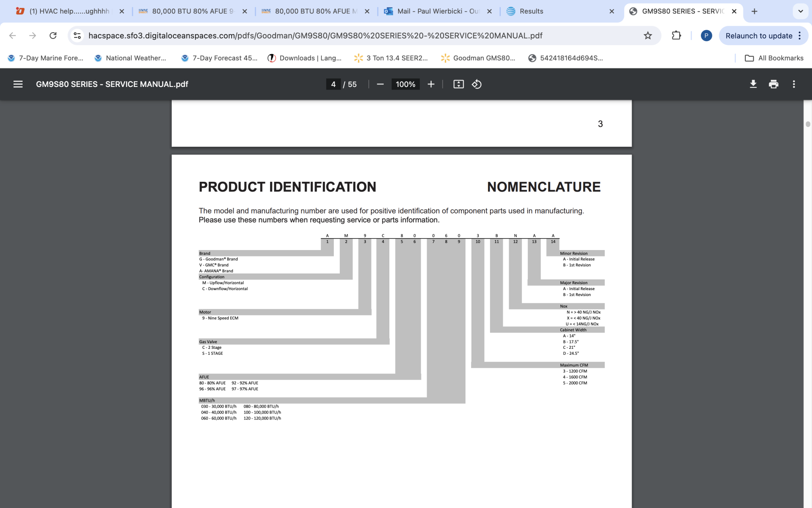Screen dimensions: 812x508
Task: Click the 'C - 2 Stage' gas valve text
Action: point(212,347)
